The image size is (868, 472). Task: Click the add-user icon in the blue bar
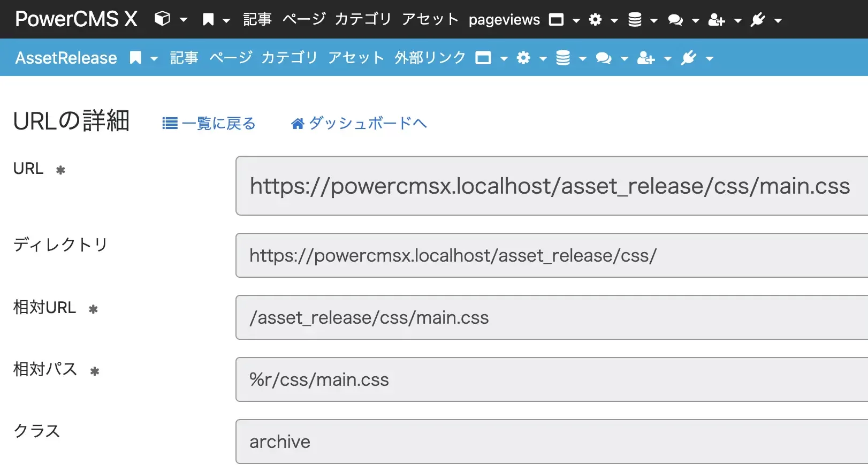pyautogui.click(x=646, y=58)
